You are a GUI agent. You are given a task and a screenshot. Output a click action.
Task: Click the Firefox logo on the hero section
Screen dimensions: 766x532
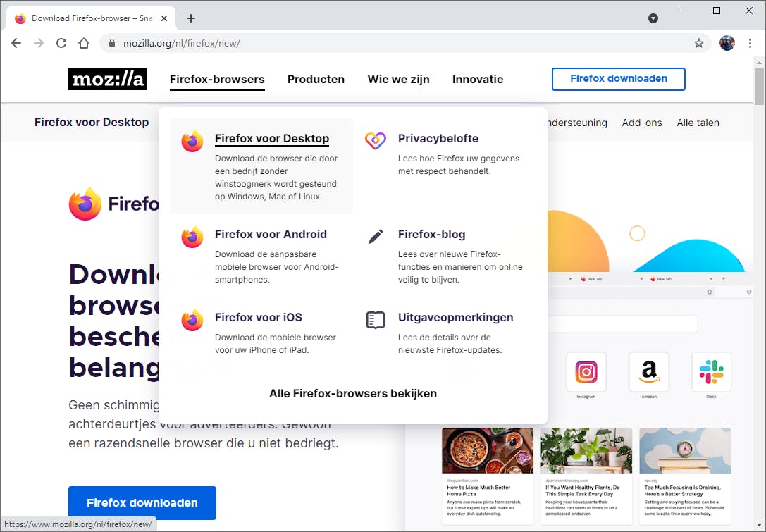(x=85, y=204)
